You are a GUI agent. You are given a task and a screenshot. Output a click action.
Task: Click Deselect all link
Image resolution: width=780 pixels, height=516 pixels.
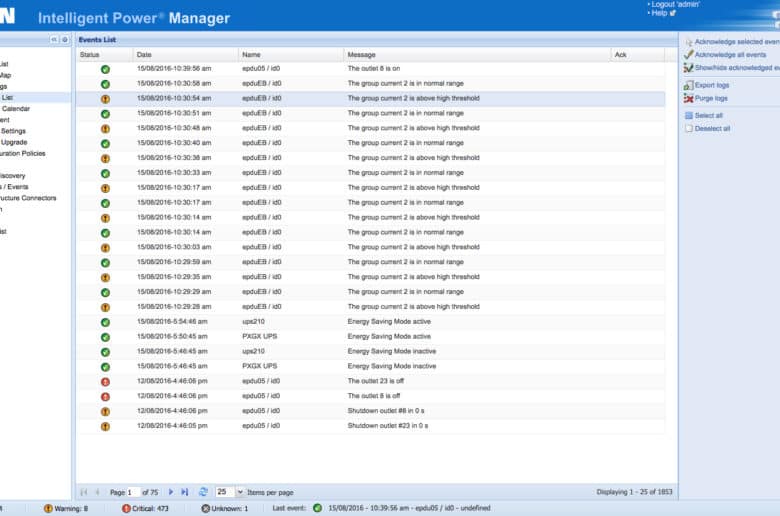pos(712,128)
